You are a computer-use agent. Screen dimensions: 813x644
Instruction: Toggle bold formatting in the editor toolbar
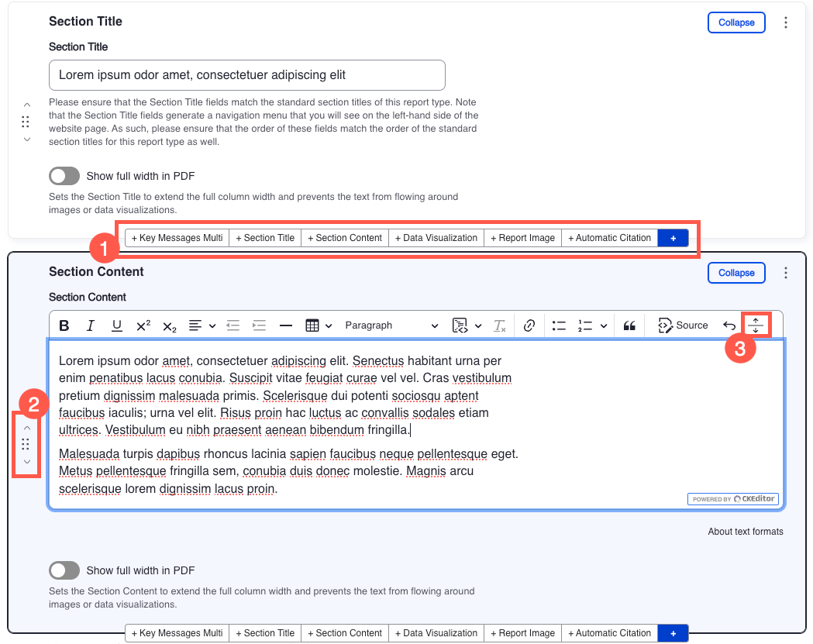[64, 325]
